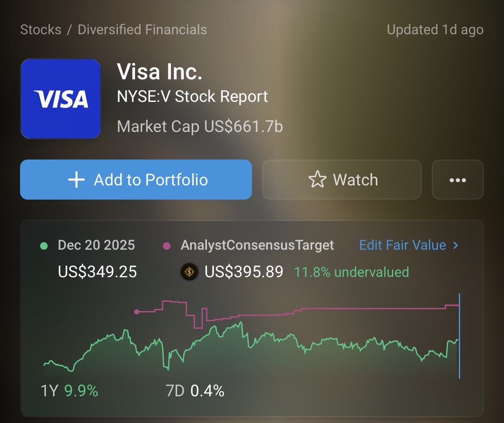Click the pink AnalystConsensusTarget legend dot
Screen dimensions: 504x423
point(167,246)
